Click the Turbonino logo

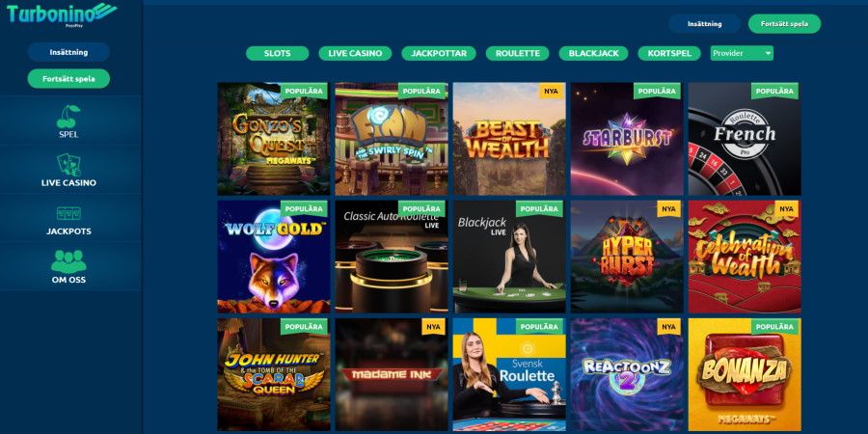click(62, 14)
